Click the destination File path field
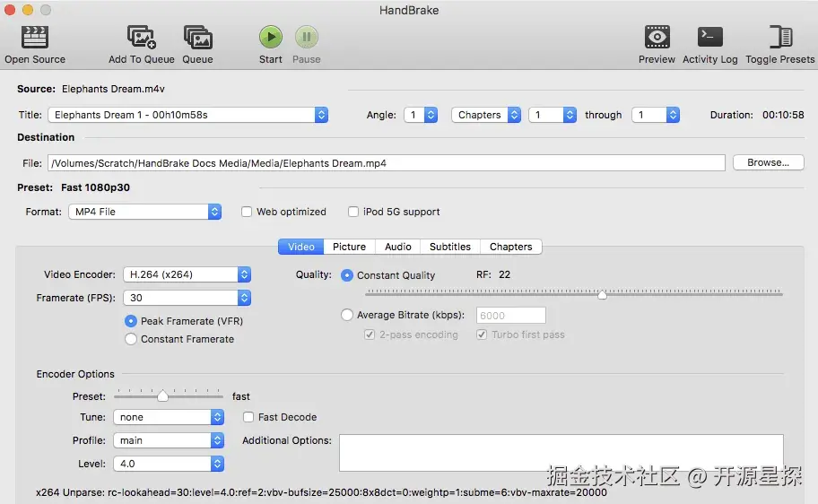This screenshot has height=504, width=818. (x=387, y=163)
